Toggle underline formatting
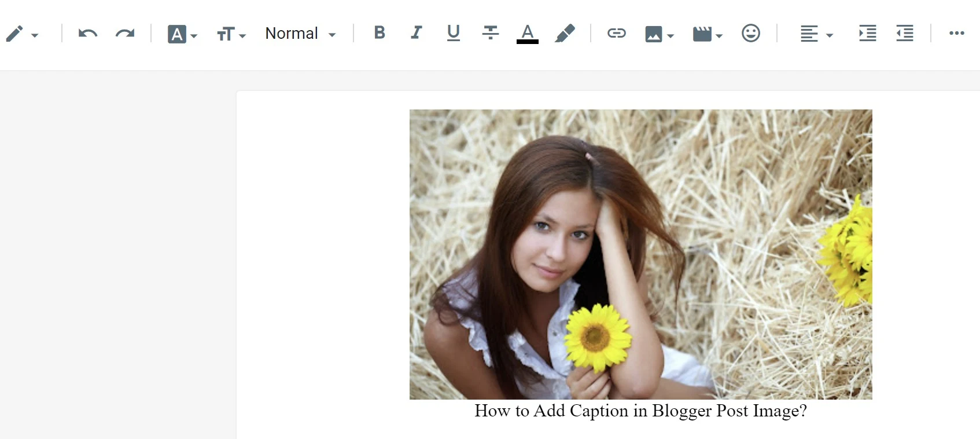The width and height of the screenshot is (980, 439). coord(454,33)
